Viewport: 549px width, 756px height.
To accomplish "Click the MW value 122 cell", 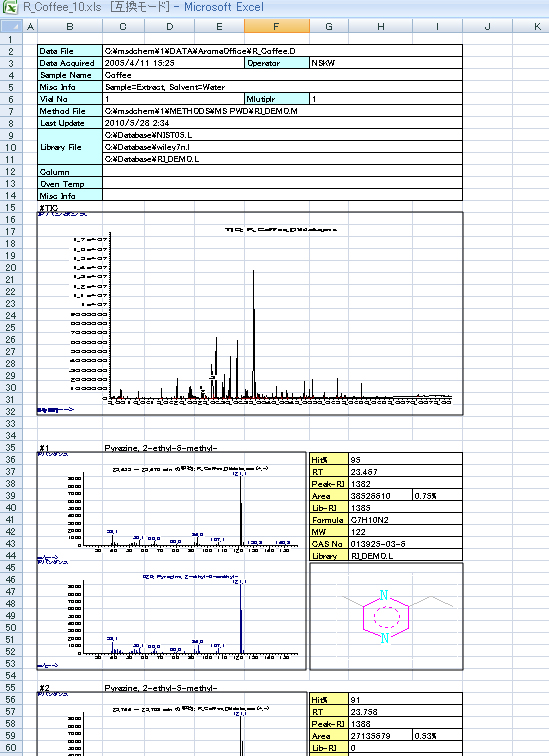I will [x=405, y=532].
